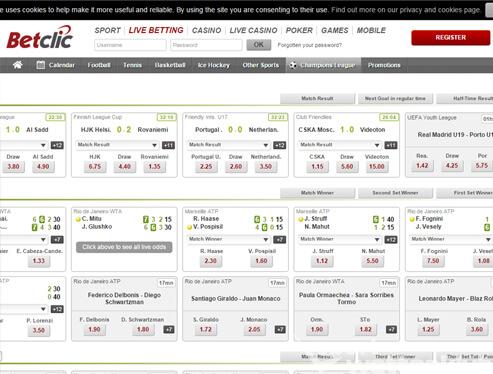493x374 pixels.
Task: Open the Calendar icon in navigation bar
Action: 41,65
